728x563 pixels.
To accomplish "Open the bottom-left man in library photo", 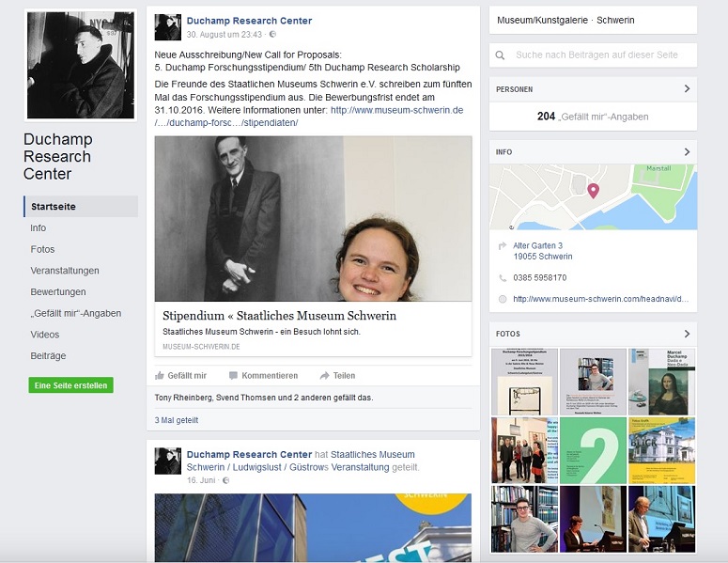I will tap(525, 520).
